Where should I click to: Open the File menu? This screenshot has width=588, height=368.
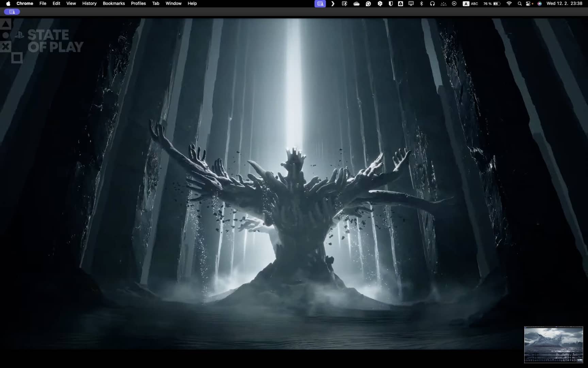[43, 3]
